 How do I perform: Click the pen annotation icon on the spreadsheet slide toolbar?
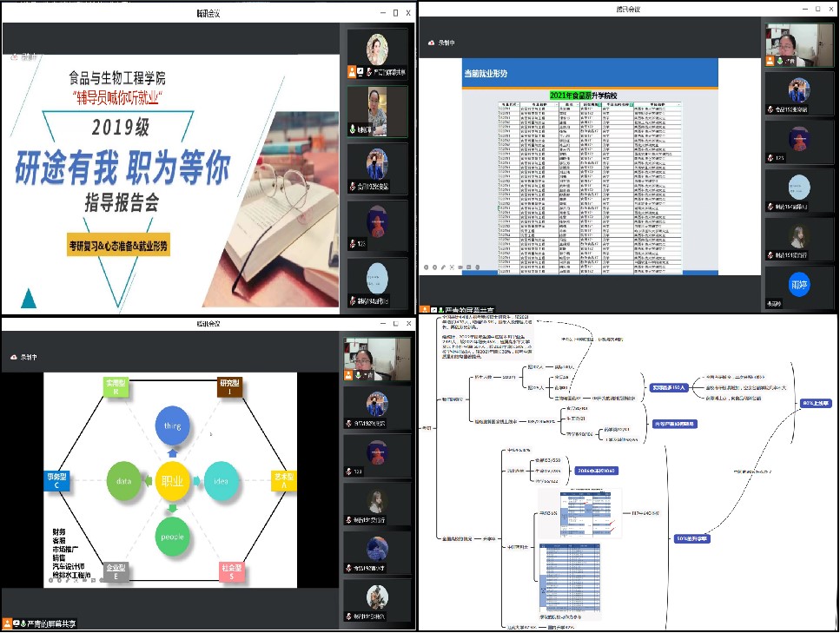click(443, 267)
